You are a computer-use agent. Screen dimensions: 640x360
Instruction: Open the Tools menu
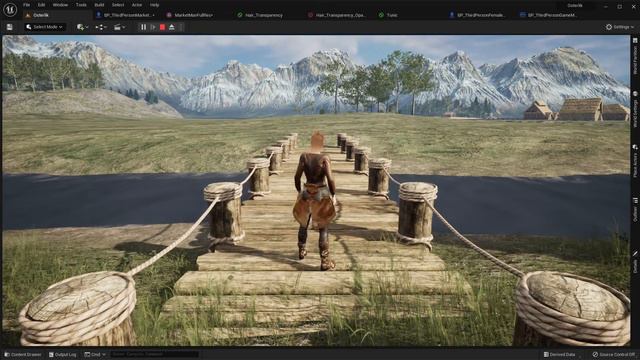81,5
